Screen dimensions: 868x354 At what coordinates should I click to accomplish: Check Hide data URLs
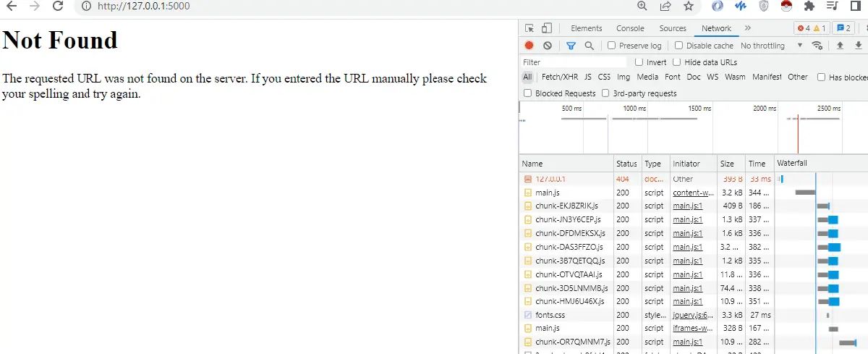pos(677,62)
